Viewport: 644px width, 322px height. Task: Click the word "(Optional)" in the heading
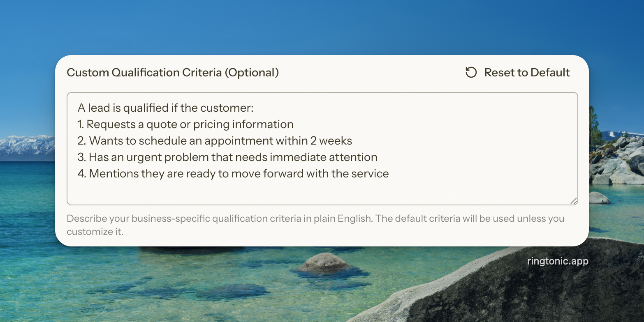point(252,73)
